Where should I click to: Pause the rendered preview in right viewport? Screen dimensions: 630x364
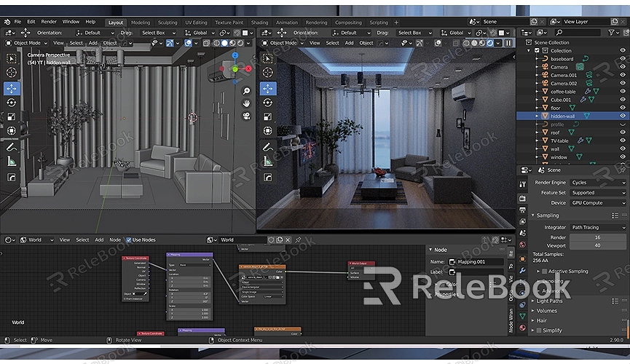pyautogui.click(x=508, y=43)
